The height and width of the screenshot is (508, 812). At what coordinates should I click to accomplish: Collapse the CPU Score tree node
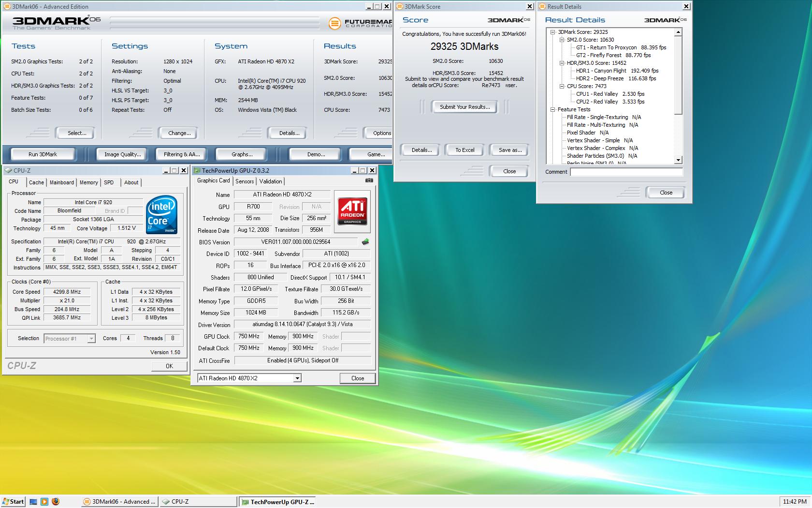(562, 86)
